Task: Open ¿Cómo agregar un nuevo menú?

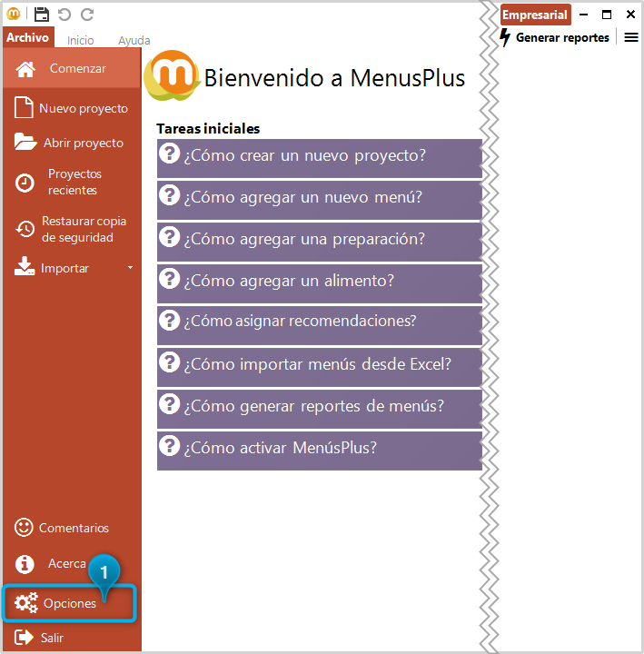Action: pyautogui.click(x=320, y=200)
